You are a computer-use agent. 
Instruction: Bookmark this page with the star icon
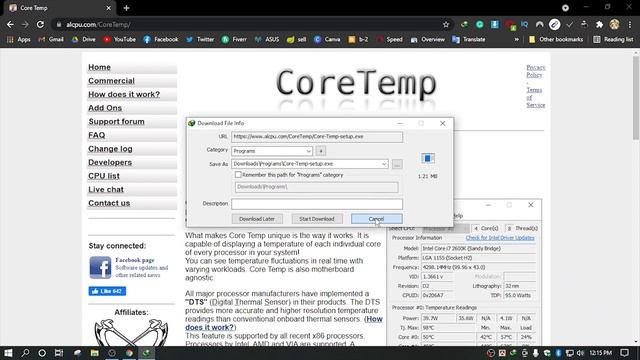(x=446, y=24)
